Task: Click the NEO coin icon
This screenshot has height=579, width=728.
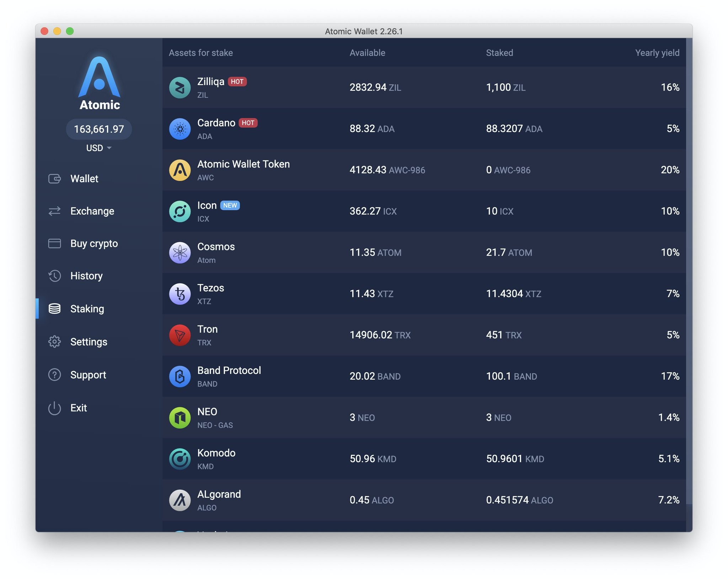Action: pos(180,418)
